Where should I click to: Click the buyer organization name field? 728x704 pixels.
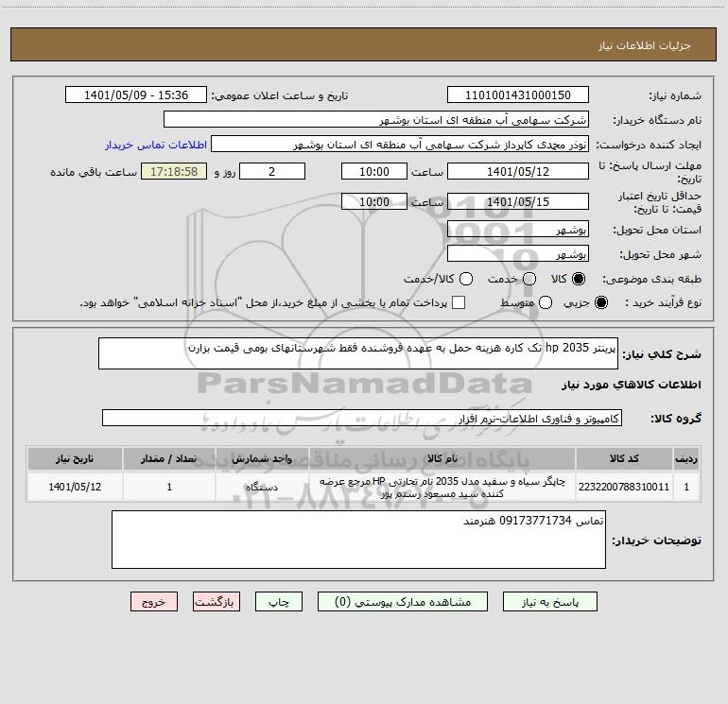coord(376,120)
